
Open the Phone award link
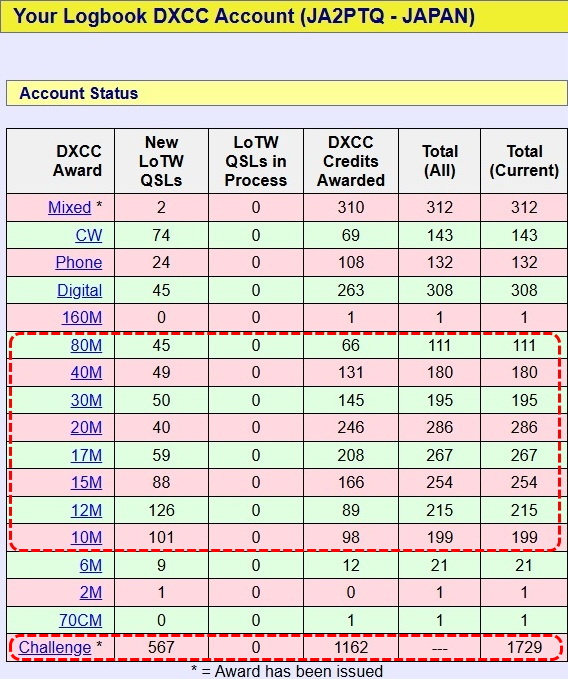click(79, 262)
